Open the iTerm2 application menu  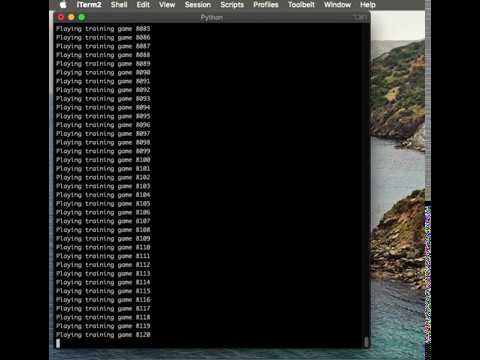pyautogui.click(x=89, y=5)
